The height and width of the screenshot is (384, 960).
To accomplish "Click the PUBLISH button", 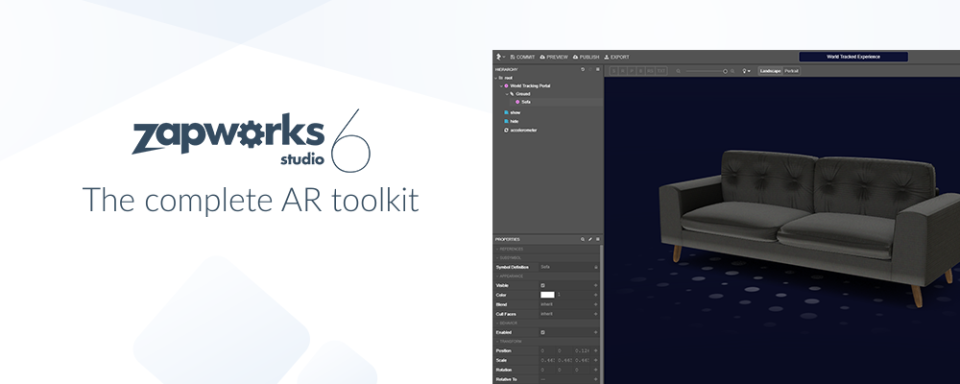I will [586, 57].
